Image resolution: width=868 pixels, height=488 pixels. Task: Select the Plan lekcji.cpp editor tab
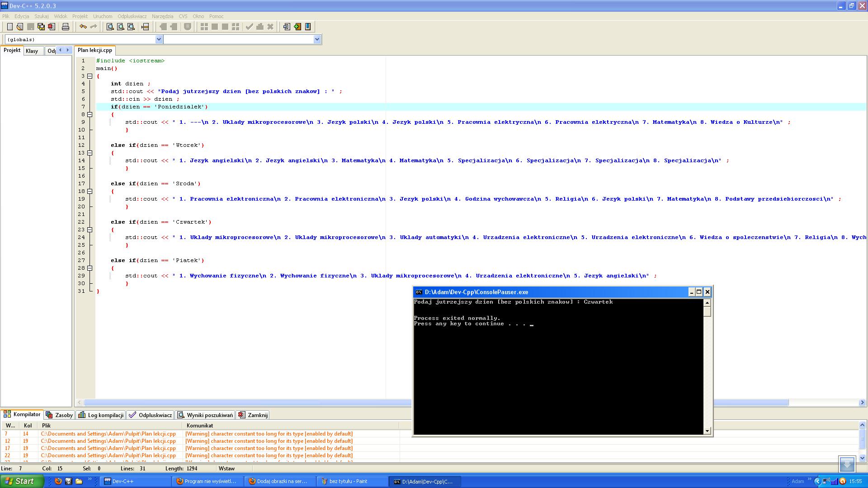pos(95,50)
